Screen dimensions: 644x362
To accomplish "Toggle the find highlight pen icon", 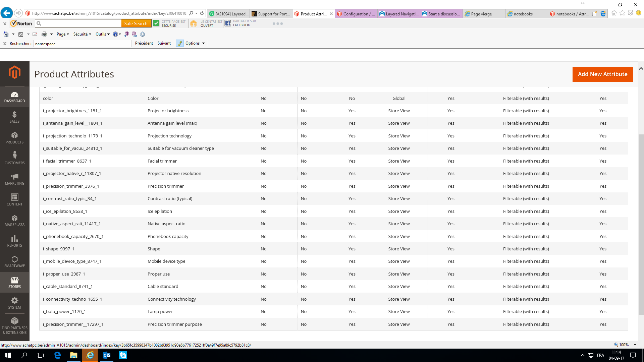I will pyautogui.click(x=180, y=43).
